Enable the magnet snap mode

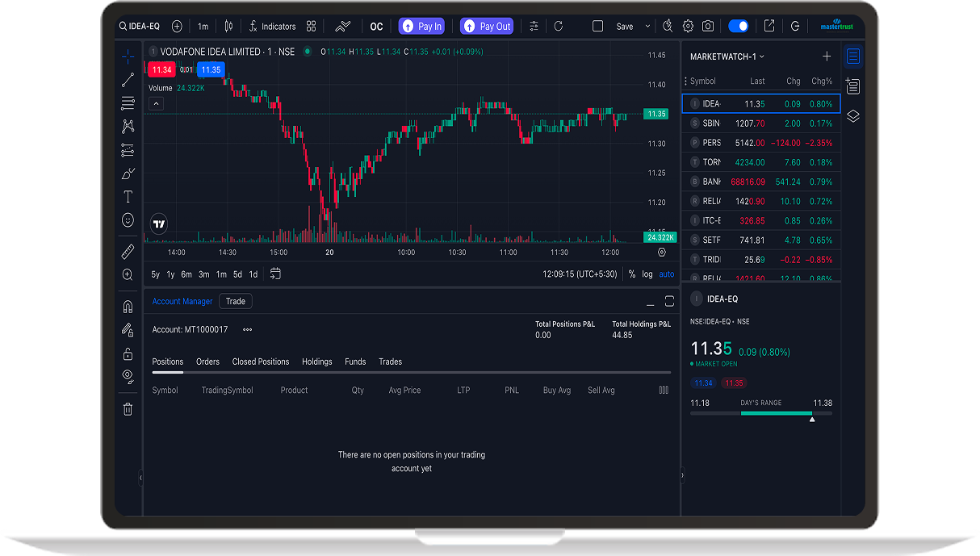click(128, 307)
